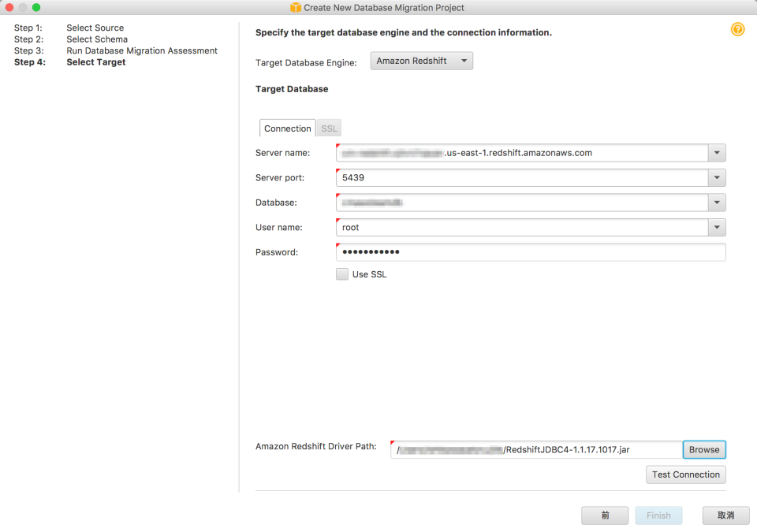
Task: Expand the Server name dropdown arrow
Action: pyautogui.click(x=717, y=152)
